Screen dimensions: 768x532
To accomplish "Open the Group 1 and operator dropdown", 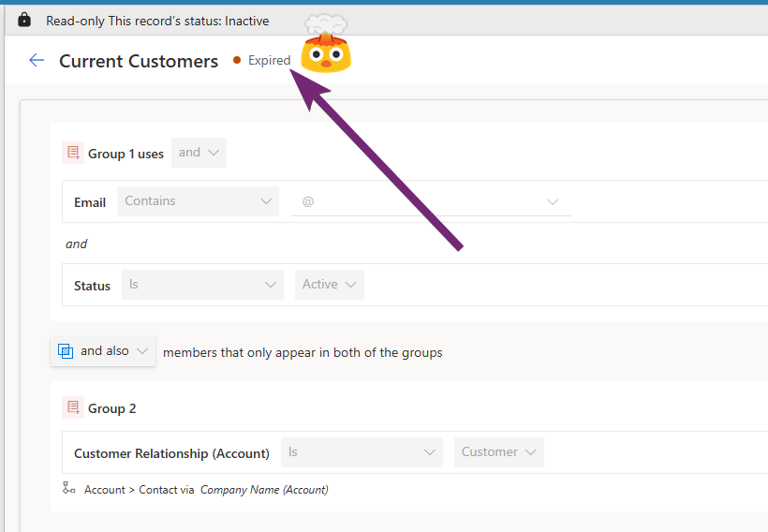I will click(199, 153).
